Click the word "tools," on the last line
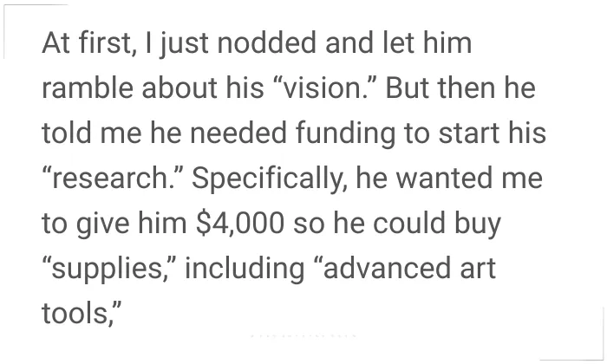The width and height of the screenshot is (607, 364). (82, 314)
